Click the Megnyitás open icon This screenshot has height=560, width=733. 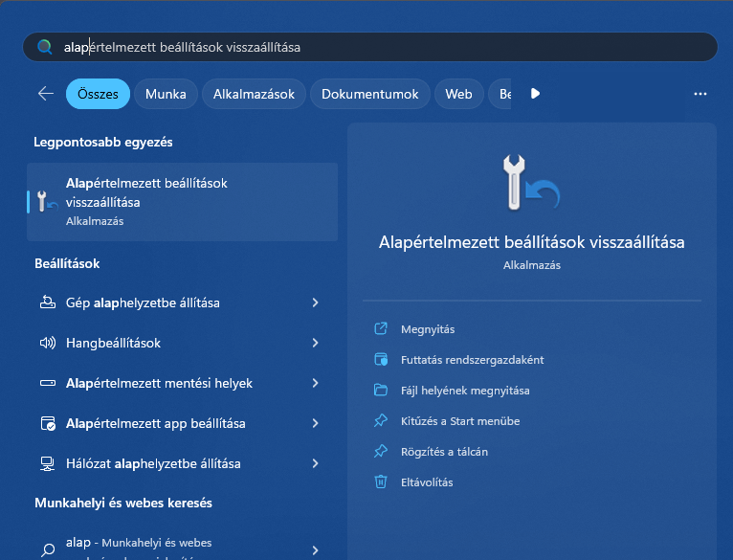click(x=381, y=329)
